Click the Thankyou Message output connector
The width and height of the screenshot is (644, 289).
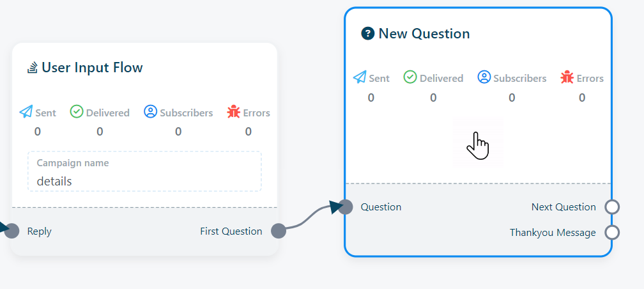(x=612, y=232)
